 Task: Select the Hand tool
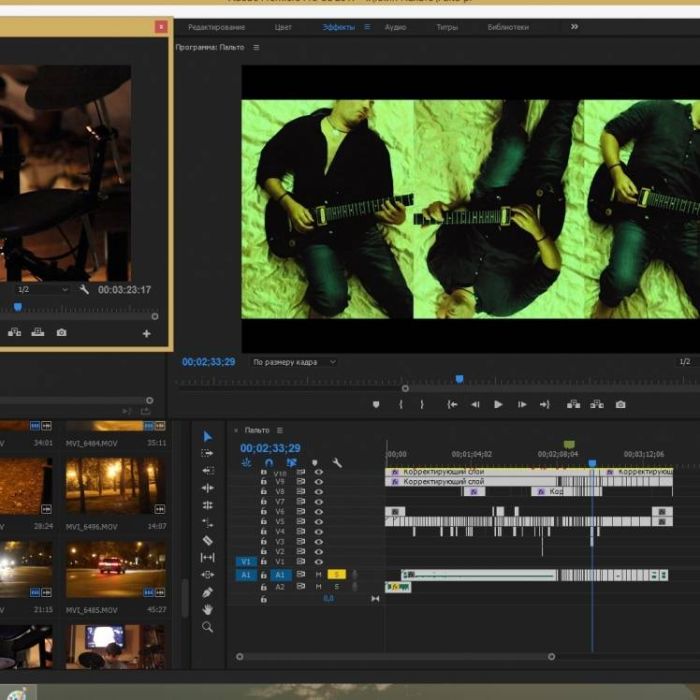[208, 609]
